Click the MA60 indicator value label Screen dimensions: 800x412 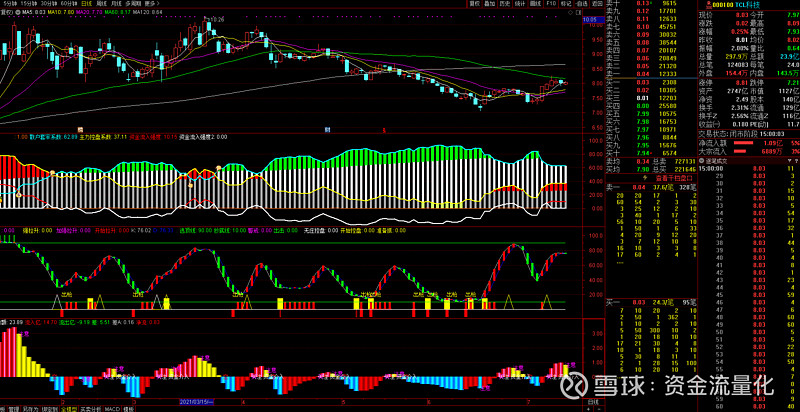point(119,11)
